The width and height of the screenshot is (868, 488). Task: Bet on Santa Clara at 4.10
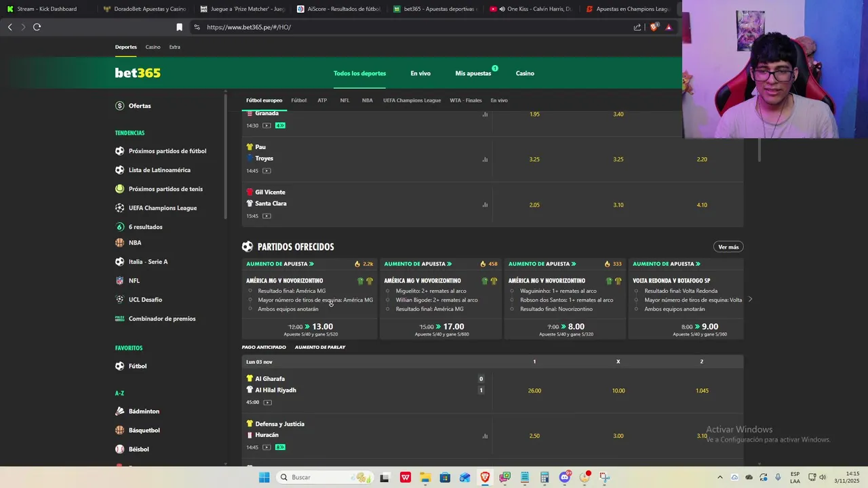[702, 205]
